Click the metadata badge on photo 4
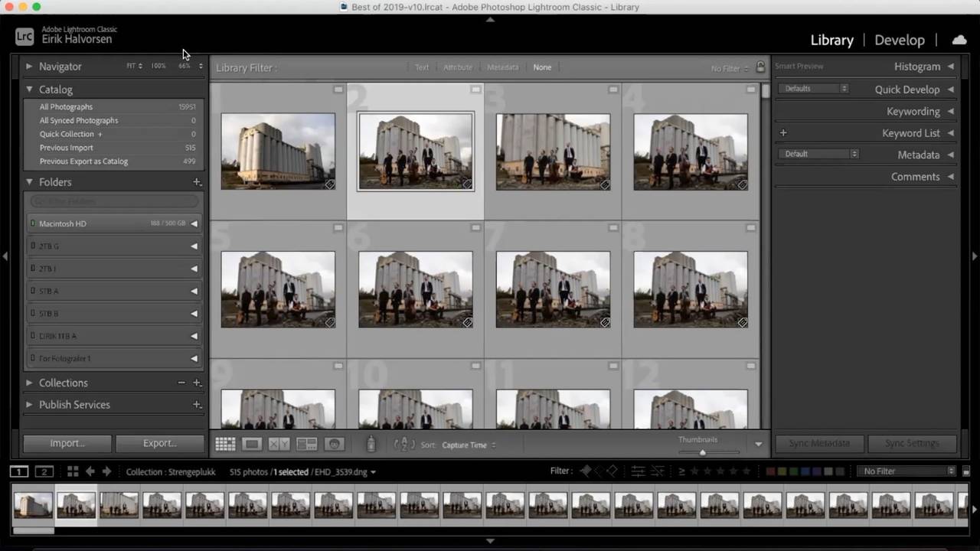Viewport: 980px width, 551px height. [742, 184]
